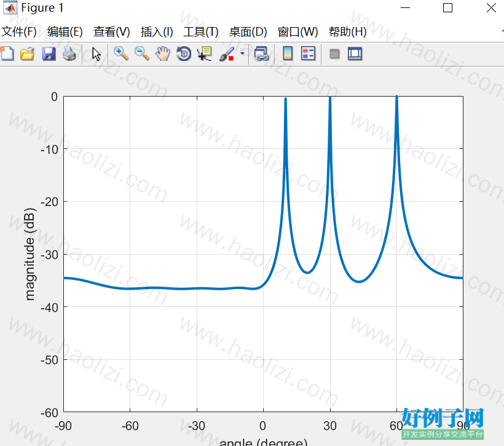Screen dimensions: 504x446
Task: Open the 编辑(E) menu
Action: pos(65,32)
